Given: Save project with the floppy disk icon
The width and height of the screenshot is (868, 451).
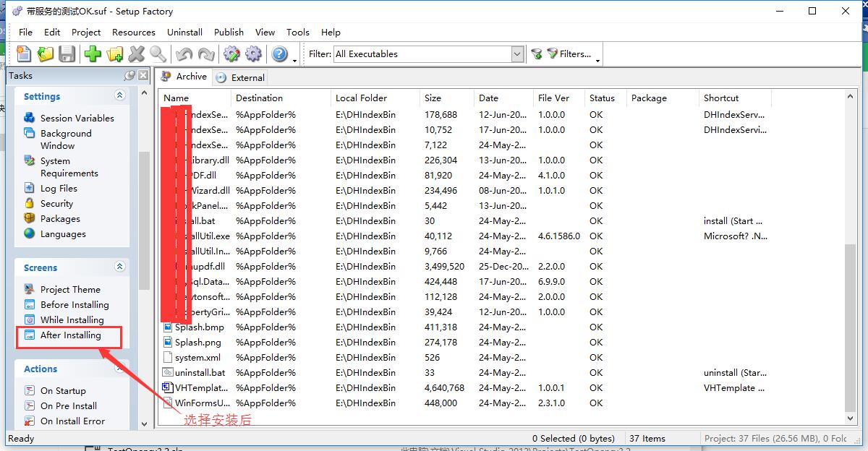Looking at the screenshot, I should (67, 54).
